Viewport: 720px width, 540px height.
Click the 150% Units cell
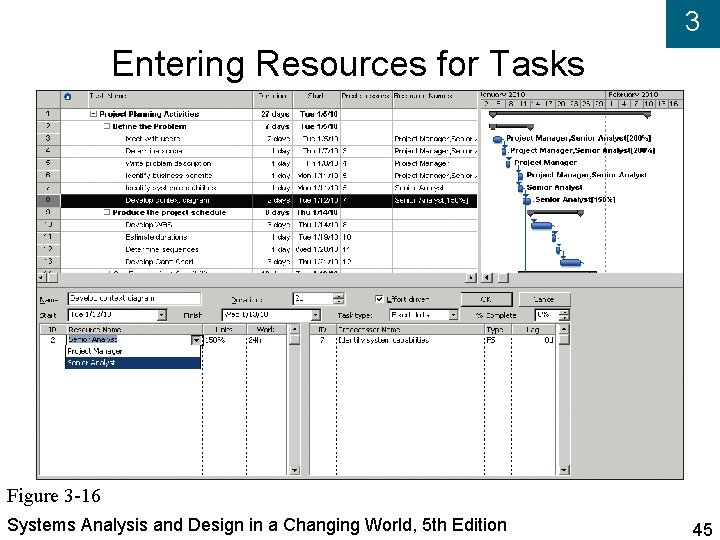224,340
